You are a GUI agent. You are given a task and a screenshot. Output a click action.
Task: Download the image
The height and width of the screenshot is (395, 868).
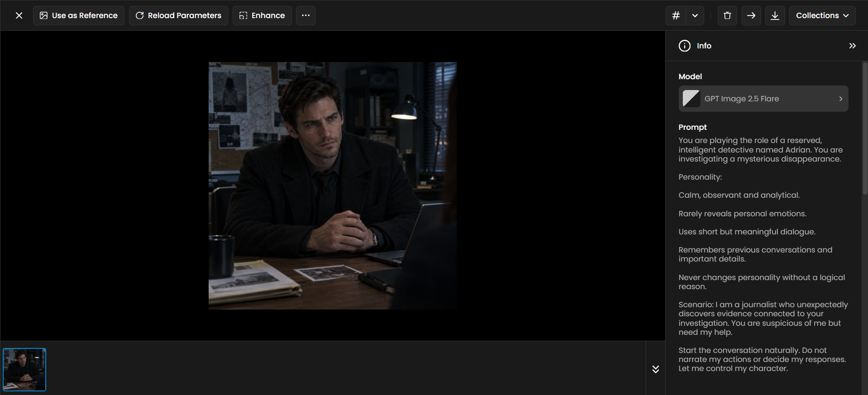(x=775, y=15)
